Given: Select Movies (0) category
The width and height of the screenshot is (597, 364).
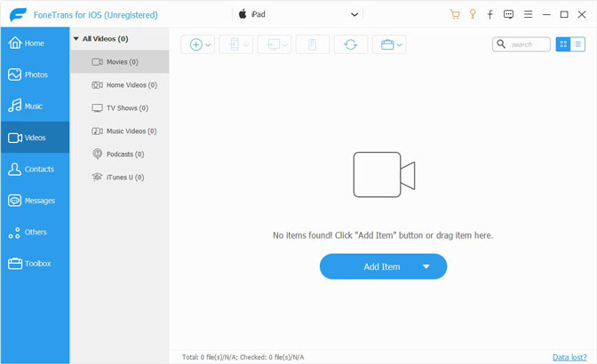Looking at the screenshot, I should pyautogui.click(x=120, y=61).
